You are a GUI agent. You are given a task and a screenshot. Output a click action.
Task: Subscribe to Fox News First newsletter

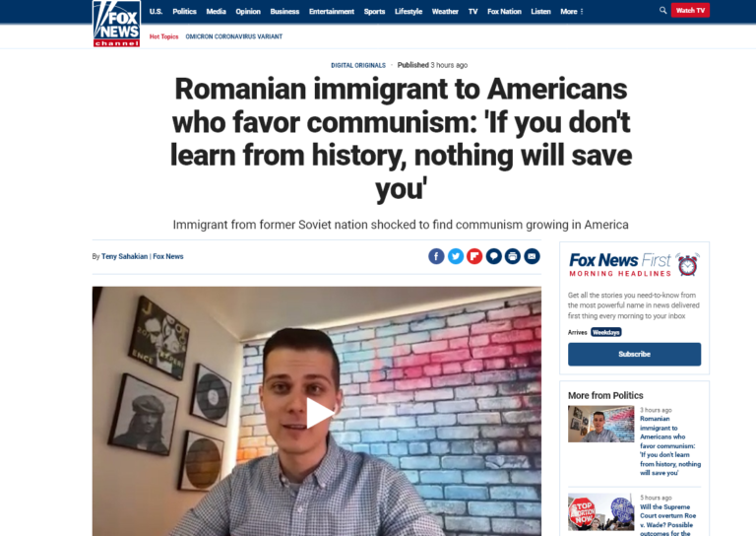(634, 354)
